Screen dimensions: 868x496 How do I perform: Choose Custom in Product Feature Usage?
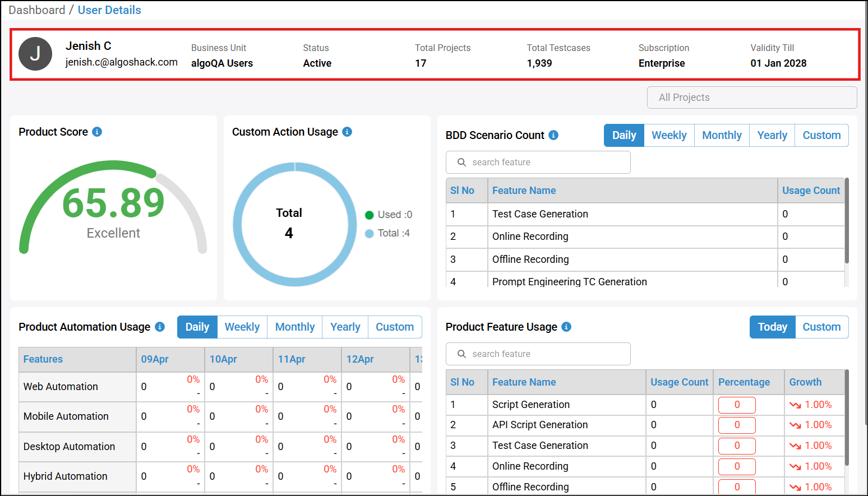pos(821,327)
